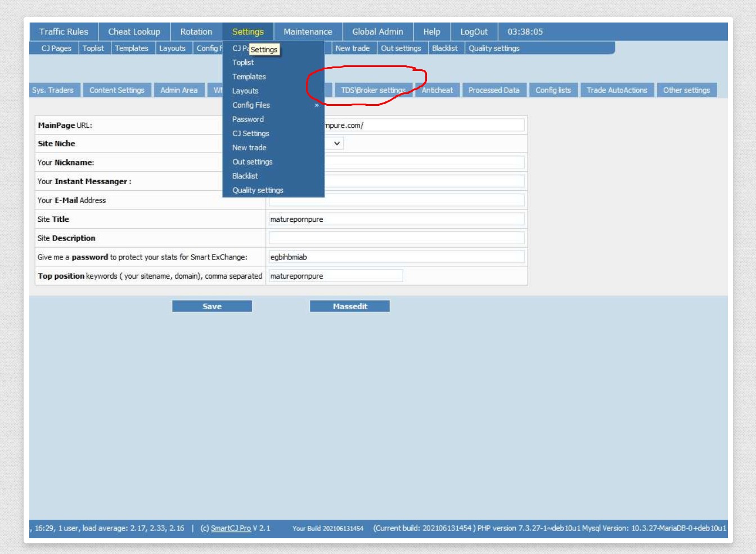
Task: Focus the Site Title input field
Action: [x=397, y=219]
